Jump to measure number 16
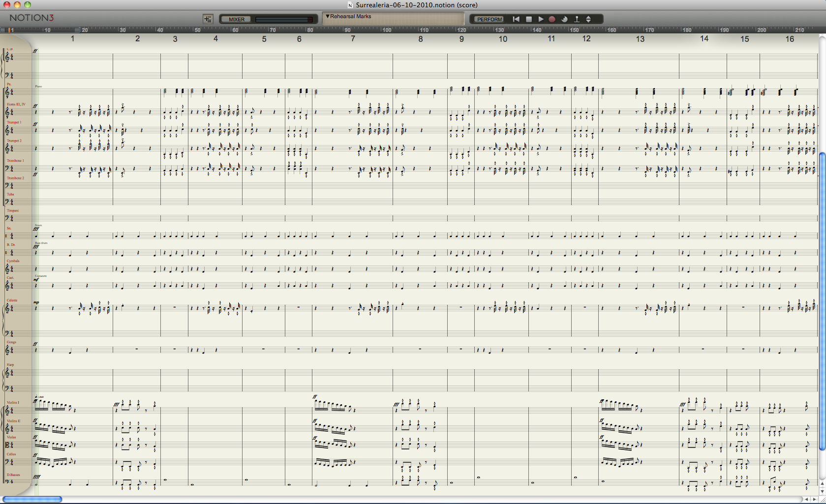 click(x=790, y=39)
